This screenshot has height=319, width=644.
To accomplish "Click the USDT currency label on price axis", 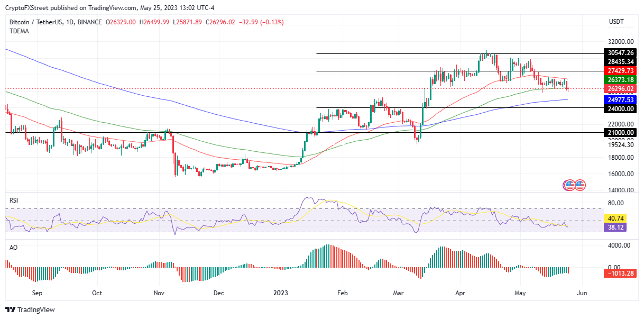I will [x=617, y=22].
